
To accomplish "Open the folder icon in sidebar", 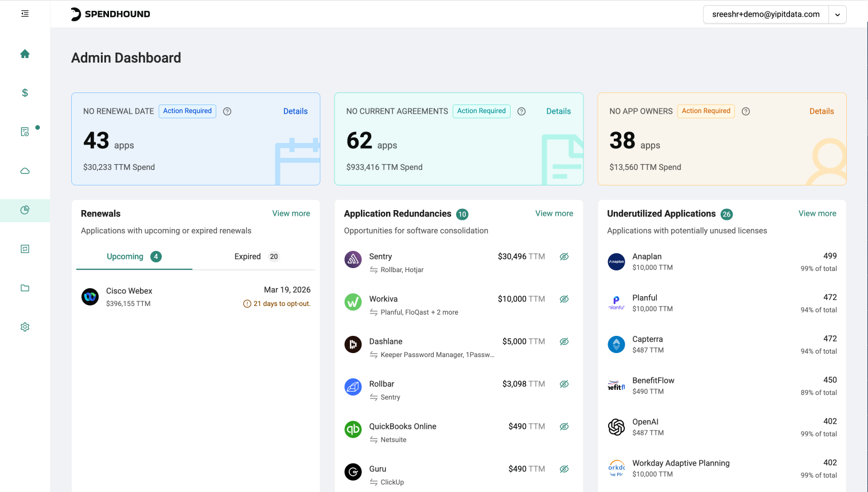I will click(25, 288).
